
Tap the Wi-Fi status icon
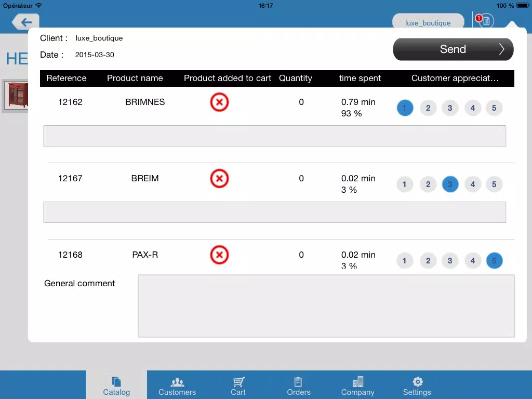coord(39,5)
